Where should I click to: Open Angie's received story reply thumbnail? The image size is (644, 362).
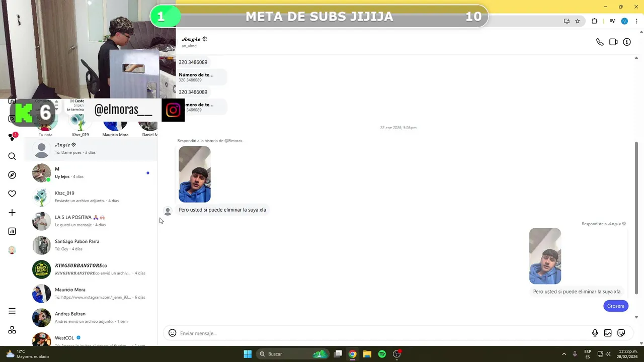195,174
